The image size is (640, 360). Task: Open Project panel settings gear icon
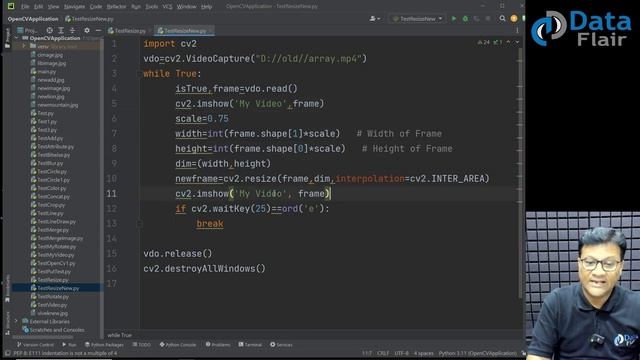pos(87,31)
